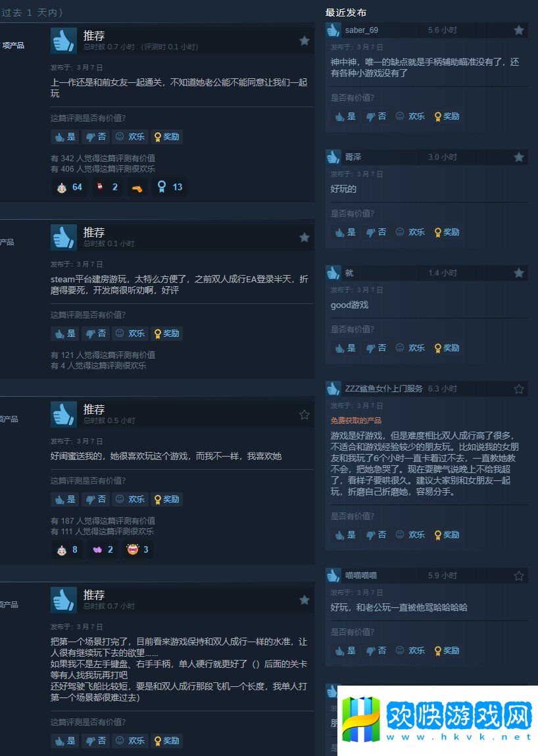Viewport: 538px width, 756px height.
Task: Click the 欢快游戏网 watermark logo
Action: 437,720
